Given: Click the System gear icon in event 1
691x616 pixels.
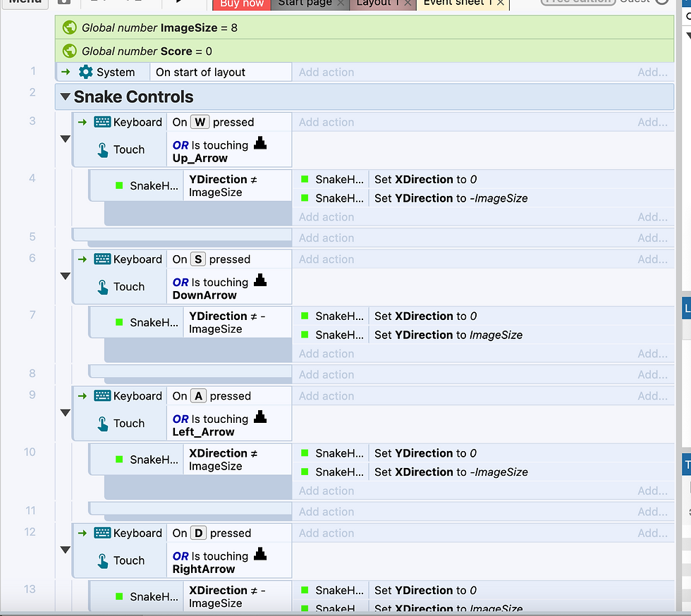Looking at the screenshot, I should tap(85, 72).
